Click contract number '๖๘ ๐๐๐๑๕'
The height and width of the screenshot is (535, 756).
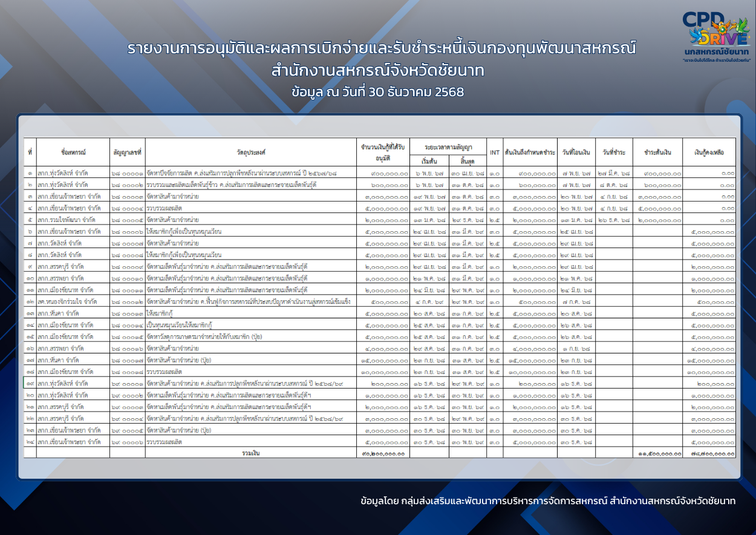(x=128, y=336)
